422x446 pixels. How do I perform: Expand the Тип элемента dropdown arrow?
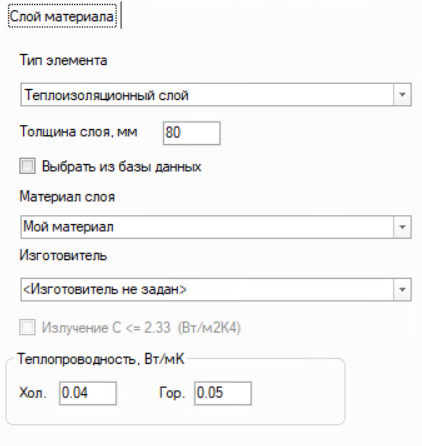click(x=402, y=95)
